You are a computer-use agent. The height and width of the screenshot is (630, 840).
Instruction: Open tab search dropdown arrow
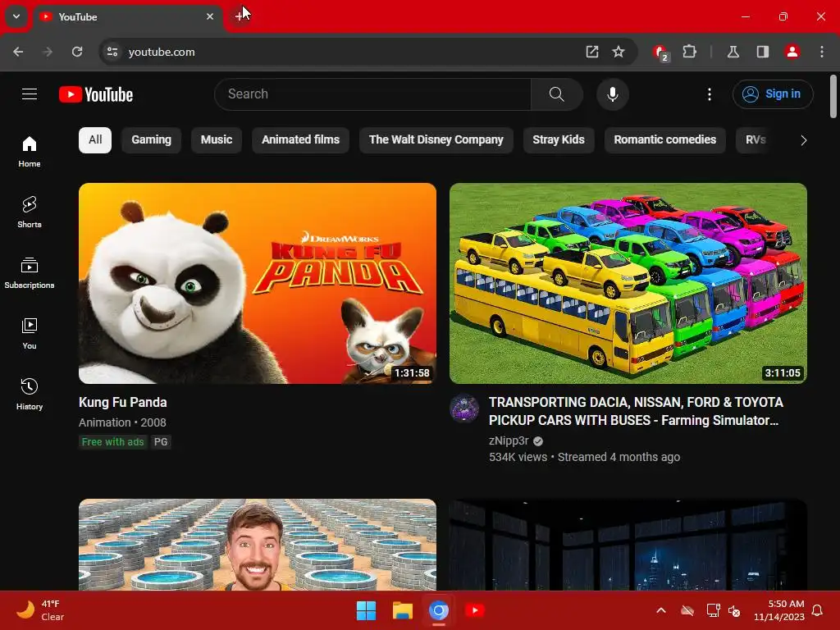(16, 16)
